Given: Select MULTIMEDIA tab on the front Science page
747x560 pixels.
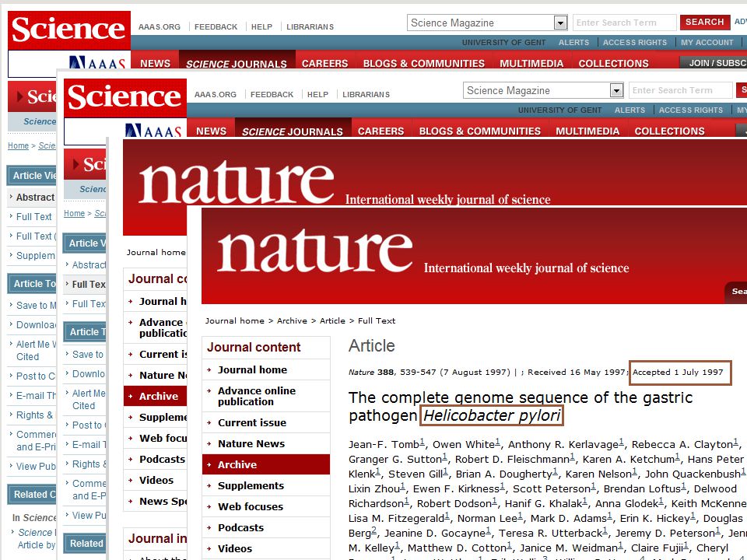Looking at the screenshot, I should [587, 131].
